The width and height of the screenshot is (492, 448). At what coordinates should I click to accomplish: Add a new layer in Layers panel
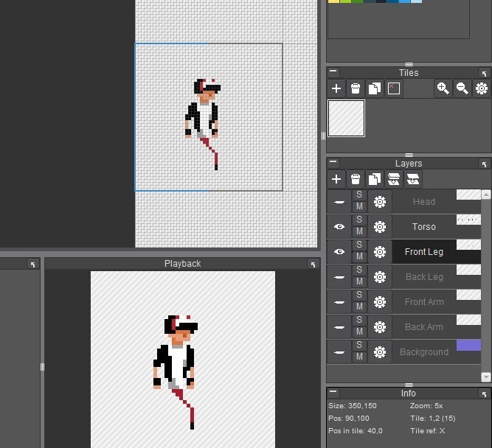point(336,179)
